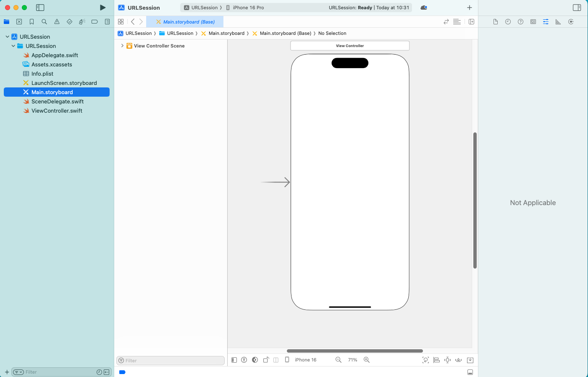The width and height of the screenshot is (588, 377).
Task: Click the Zoom In magnifier icon
Action: point(367,360)
